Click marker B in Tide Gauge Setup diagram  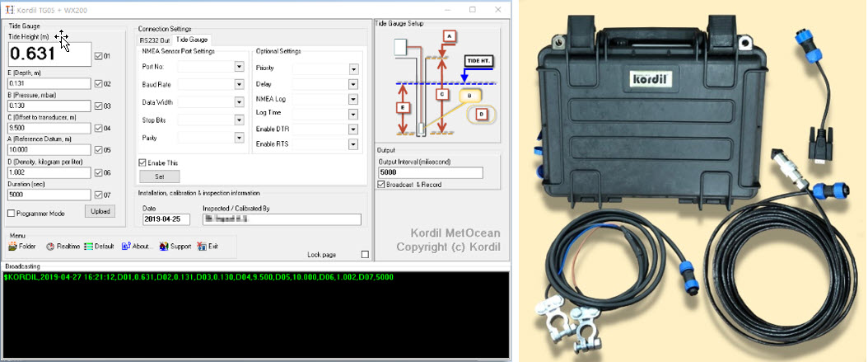(469, 96)
